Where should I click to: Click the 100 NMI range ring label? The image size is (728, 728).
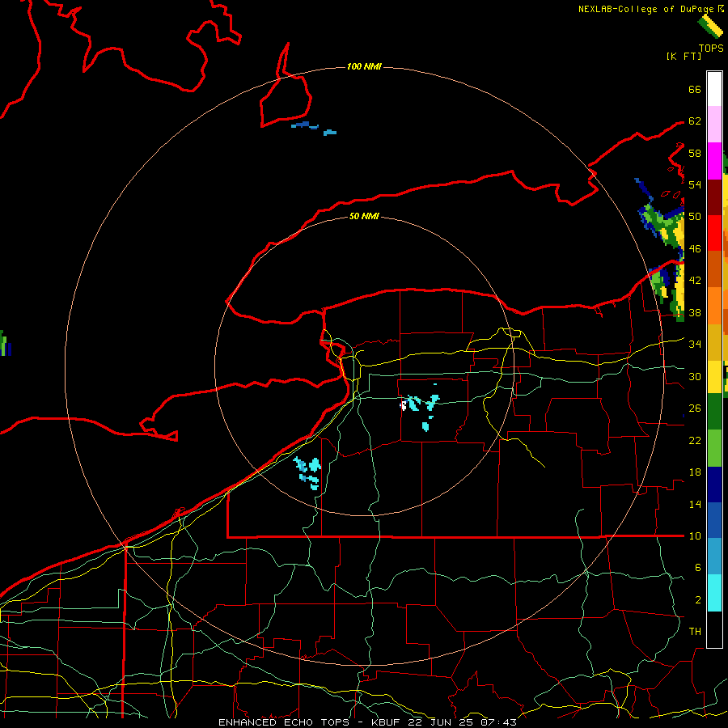[364, 67]
